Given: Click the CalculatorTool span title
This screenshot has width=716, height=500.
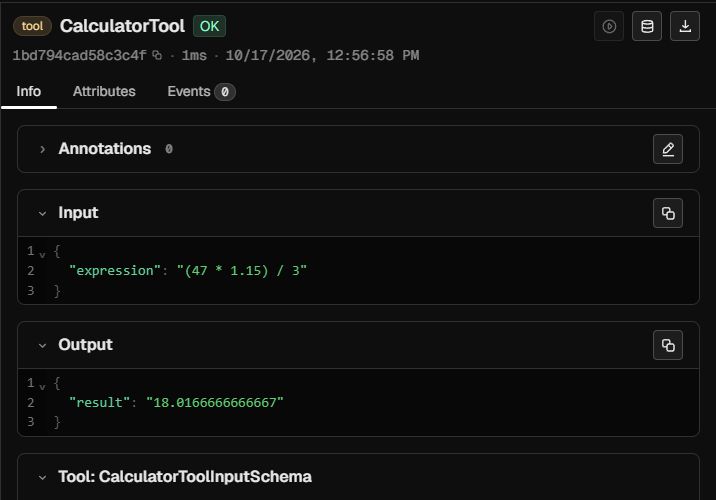Looking at the screenshot, I should (x=122, y=26).
